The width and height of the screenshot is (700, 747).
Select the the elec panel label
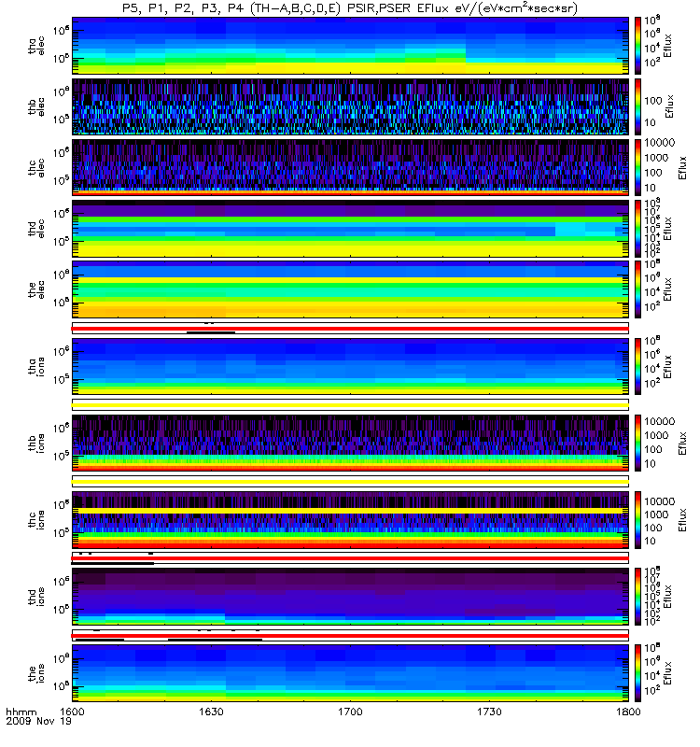pyautogui.click(x=36, y=289)
